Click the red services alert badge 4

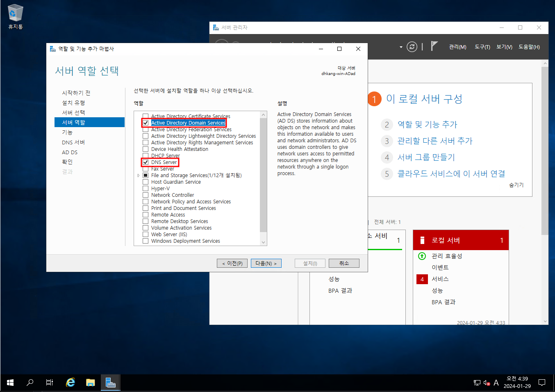tap(422, 279)
